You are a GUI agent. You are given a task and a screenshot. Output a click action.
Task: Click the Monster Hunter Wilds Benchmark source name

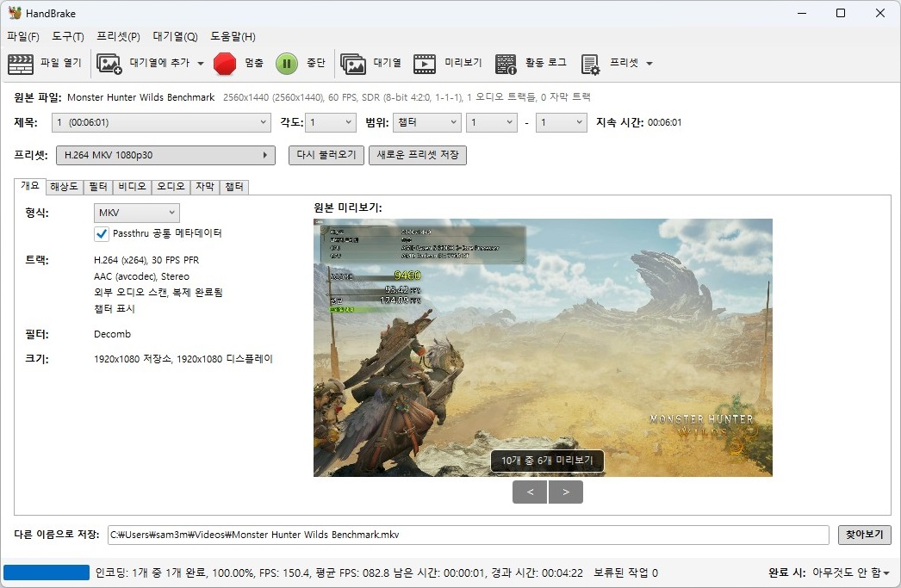(140, 97)
